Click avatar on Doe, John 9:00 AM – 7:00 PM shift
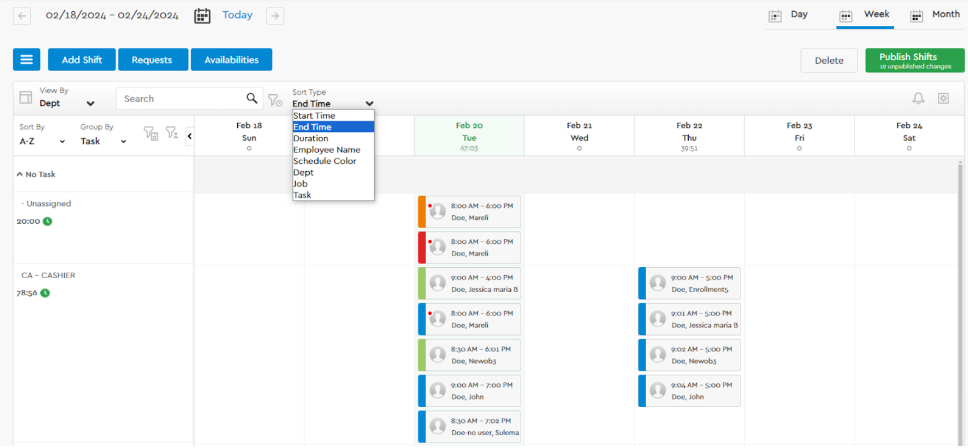The image size is (968, 448). 438,391
